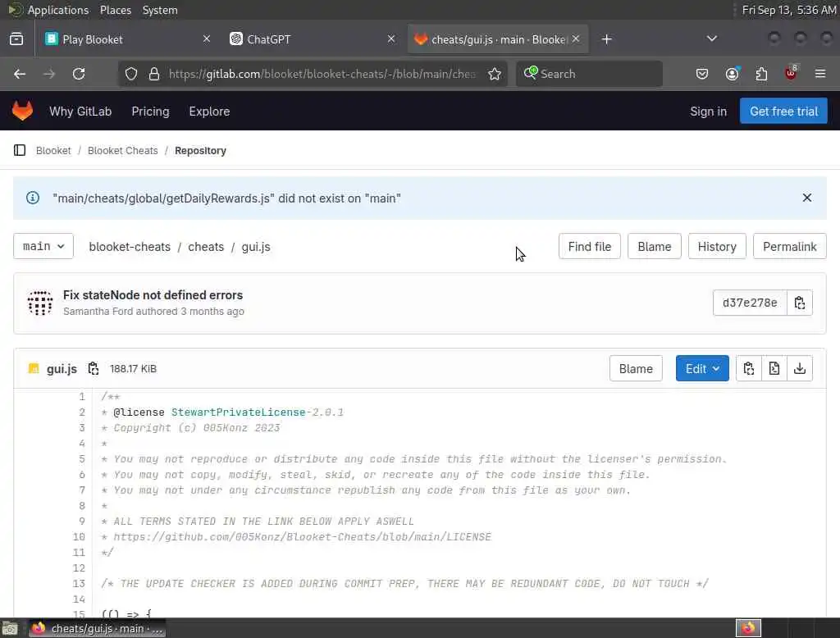Image resolution: width=840 pixels, height=638 pixels.
Task: Click line number 5 link
Action: click(x=82, y=459)
